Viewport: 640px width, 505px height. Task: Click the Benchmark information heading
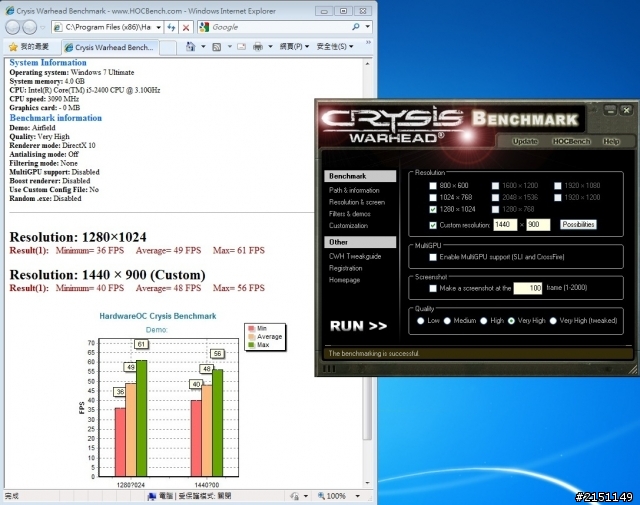pos(56,118)
